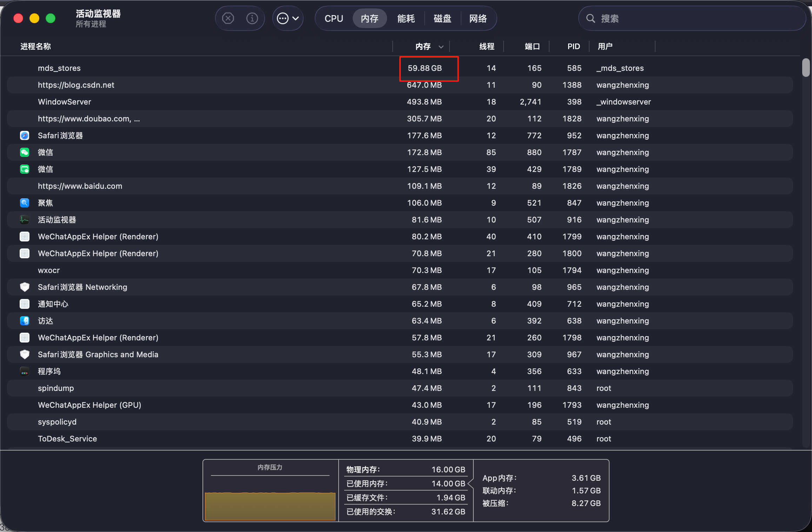Viewport: 812px width, 532px height.
Task: Click the 活动监视器 process row icon
Action: pos(25,220)
